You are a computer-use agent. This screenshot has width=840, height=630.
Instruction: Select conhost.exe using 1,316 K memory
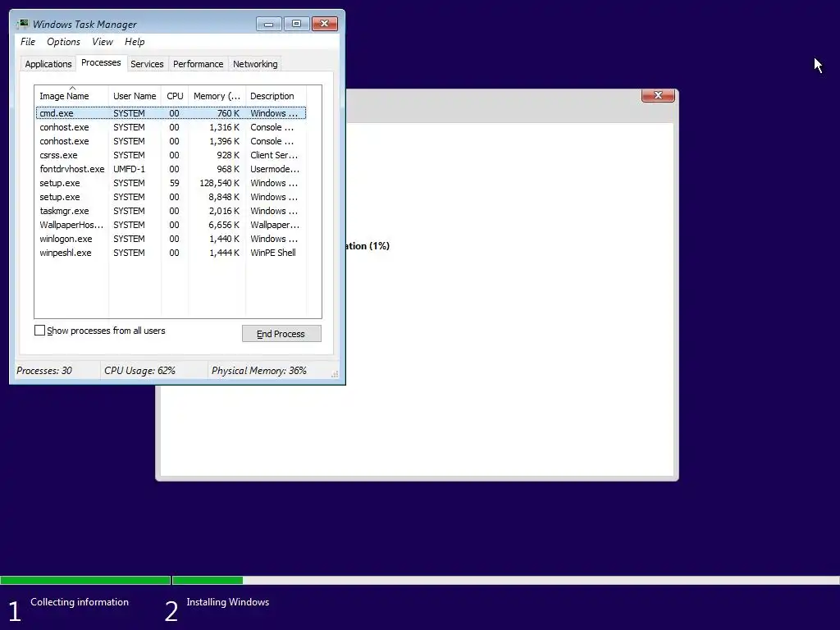[x=171, y=127]
